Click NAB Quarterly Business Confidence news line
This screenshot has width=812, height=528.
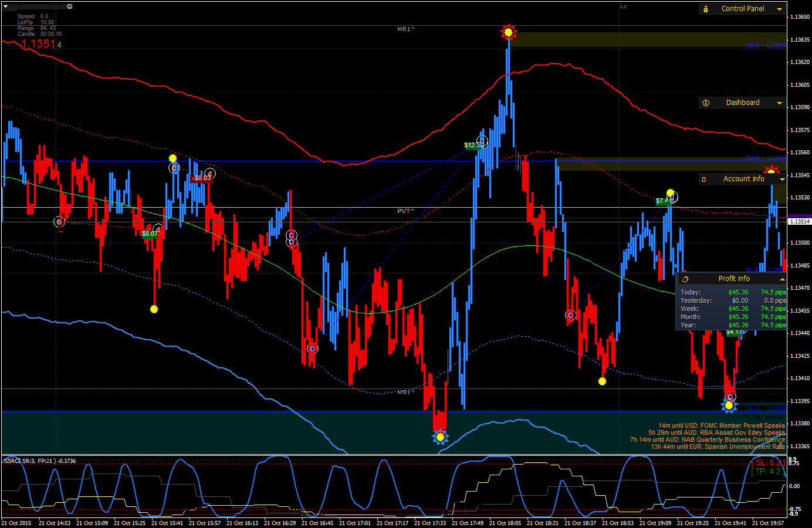tap(707, 440)
